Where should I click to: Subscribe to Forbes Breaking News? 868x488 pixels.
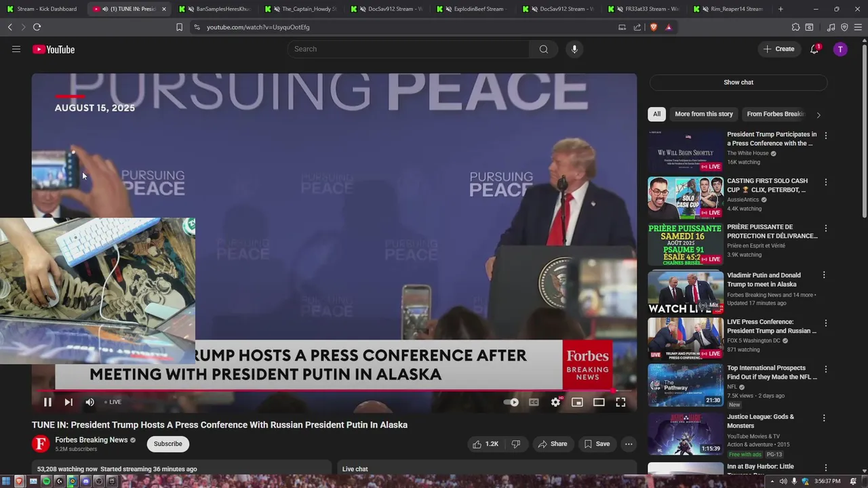pyautogui.click(x=167, y=444)
